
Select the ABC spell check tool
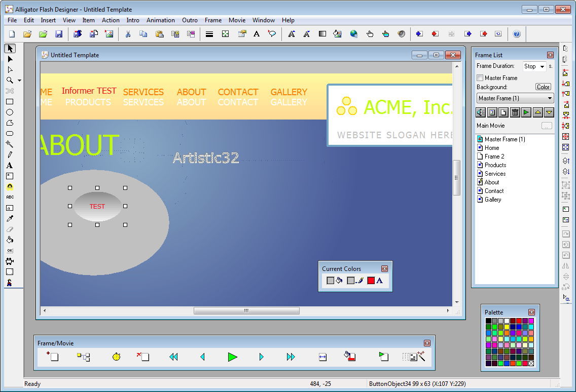pos(9,197)
